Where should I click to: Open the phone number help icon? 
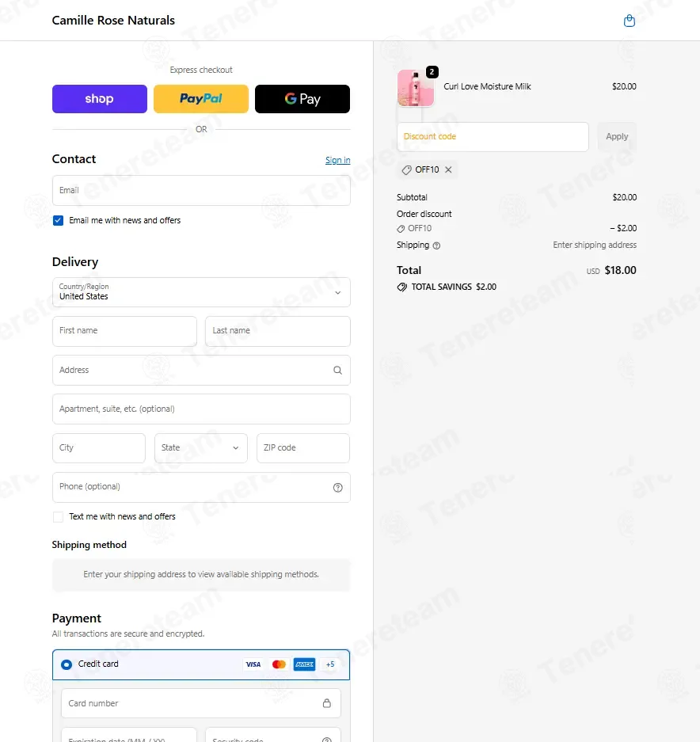pyautogui.click(x=337, y=488)
